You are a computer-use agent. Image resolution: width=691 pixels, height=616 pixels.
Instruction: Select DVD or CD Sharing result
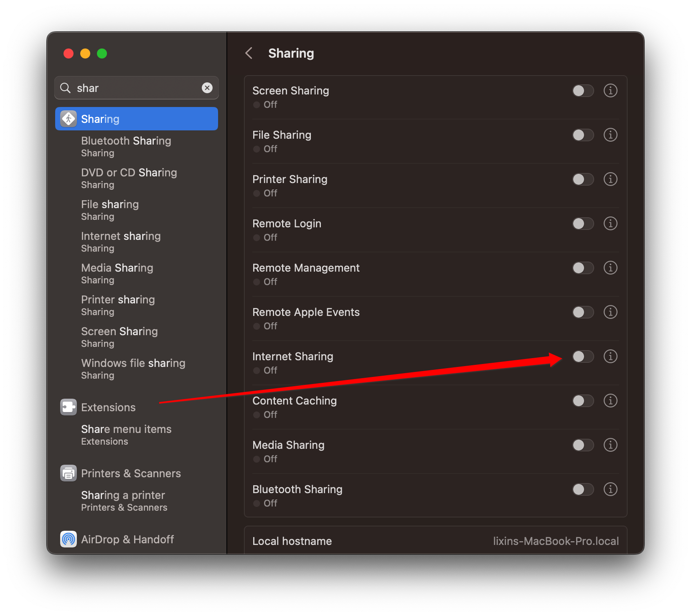137,178
